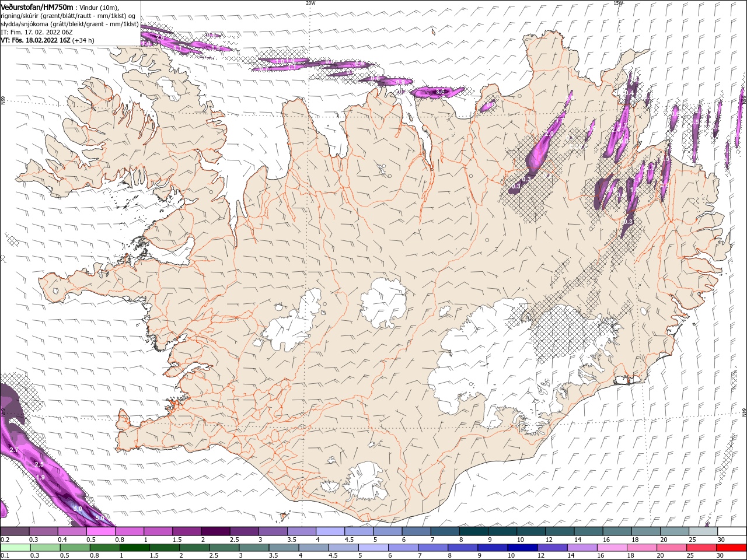This screenshot has width=747, height=560.
Task: Pick the 7 blue swatch in the rain scale
Action: [x=432, y=548]
